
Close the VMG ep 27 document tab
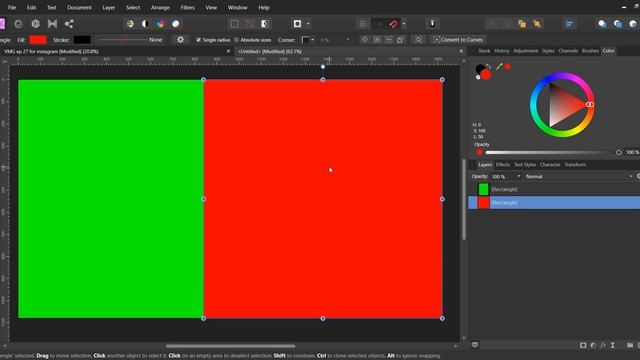229,51
